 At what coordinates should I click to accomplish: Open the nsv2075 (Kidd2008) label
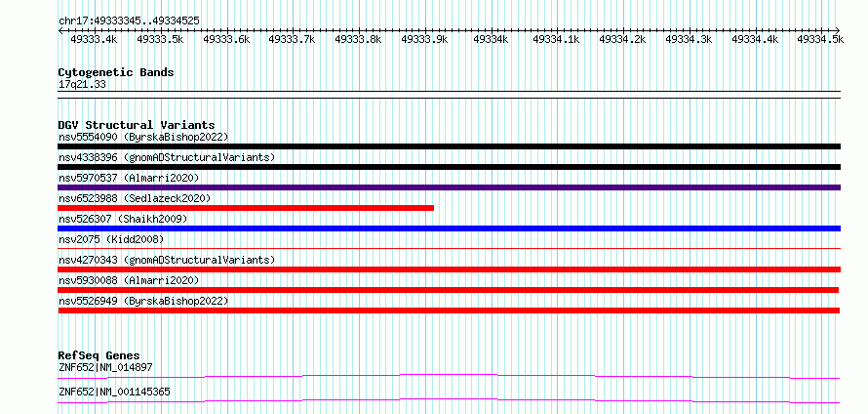(111, 239)
